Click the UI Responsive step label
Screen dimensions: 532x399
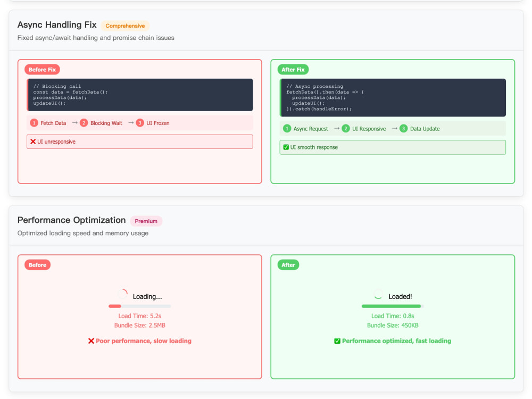369,129
